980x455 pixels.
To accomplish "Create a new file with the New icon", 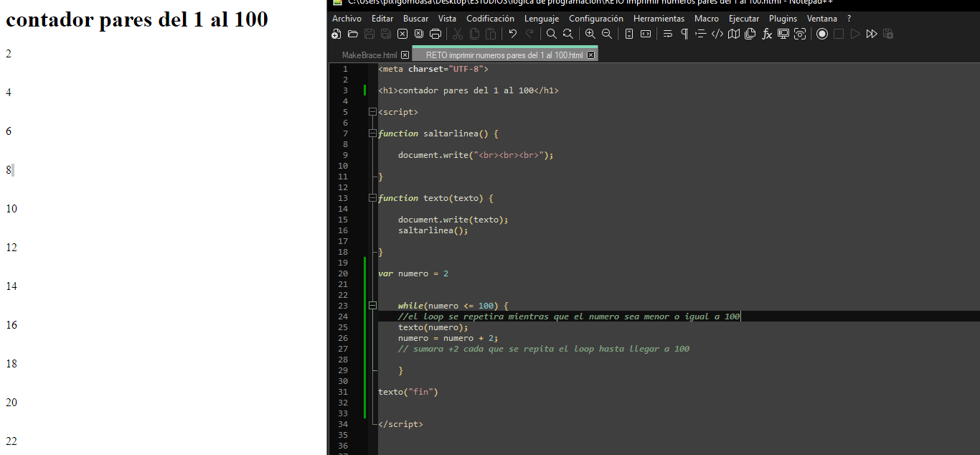I will [x=336, y=34].
